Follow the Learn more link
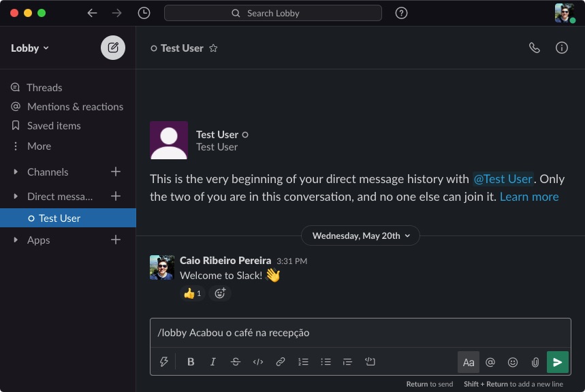Viewport: 585px width, 392px height. click(x=529, y=197)
